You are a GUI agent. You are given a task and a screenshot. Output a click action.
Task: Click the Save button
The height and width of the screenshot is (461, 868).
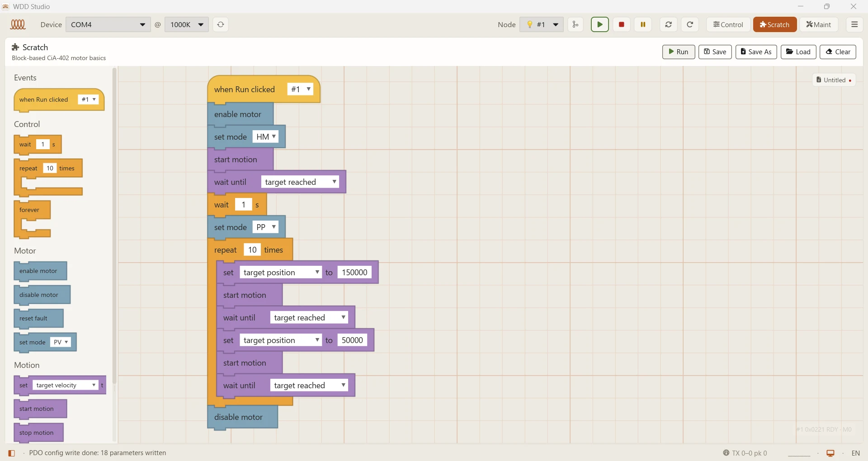coord(715,52)
